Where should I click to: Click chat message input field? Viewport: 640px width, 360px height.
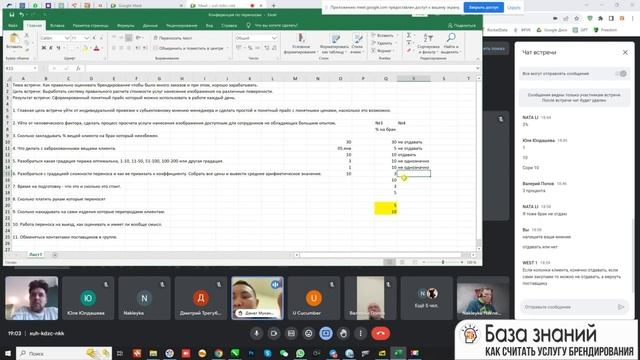[568, 307]
